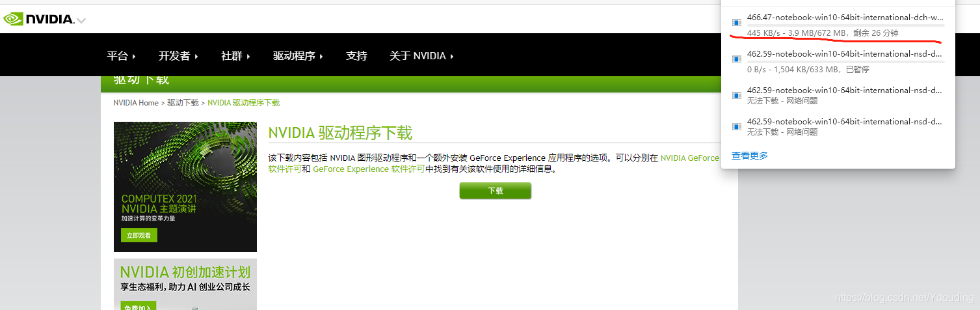Open the dropdown arrow beside the NVIDIA logo
Screen dimensions: 980x310
coord(81,21)
